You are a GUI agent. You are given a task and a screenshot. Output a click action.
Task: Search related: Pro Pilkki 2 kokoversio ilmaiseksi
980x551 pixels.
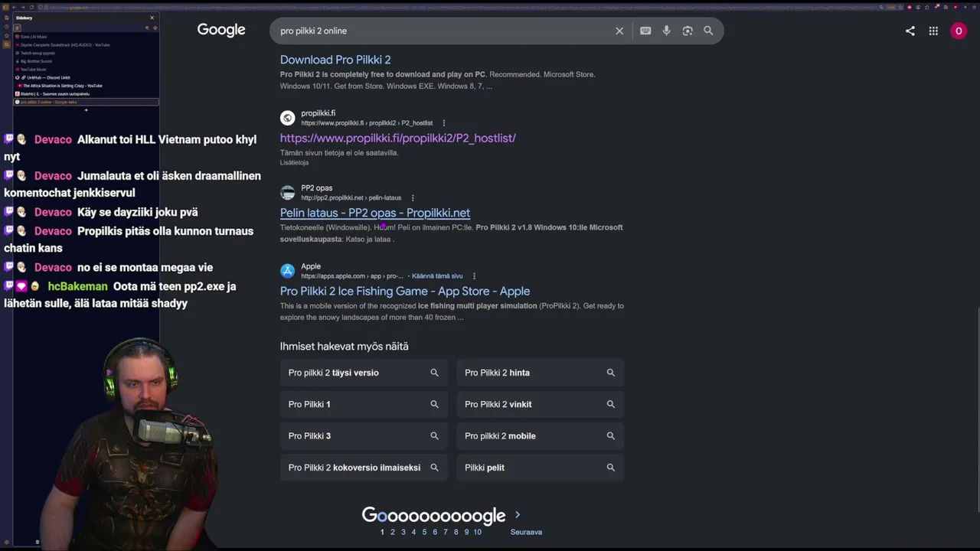[x=364, y=467]
